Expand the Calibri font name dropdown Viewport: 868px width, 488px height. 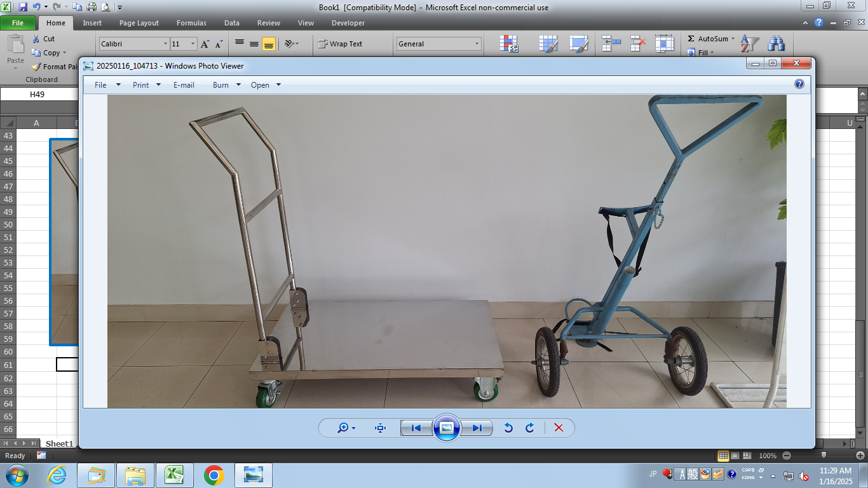(x=165, y=44)
